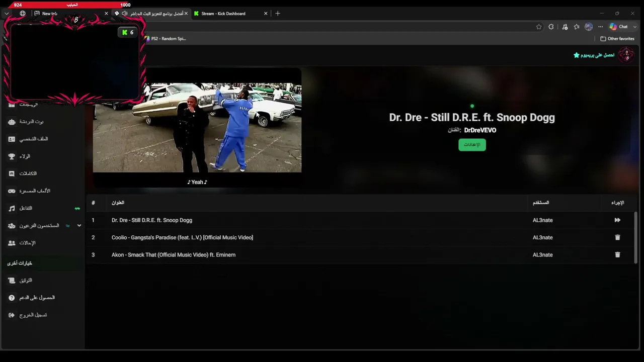Image resolution: width=644 pixels, height=362 pixels.
Task: Open the favorites list icon
Action: (577, 27)
